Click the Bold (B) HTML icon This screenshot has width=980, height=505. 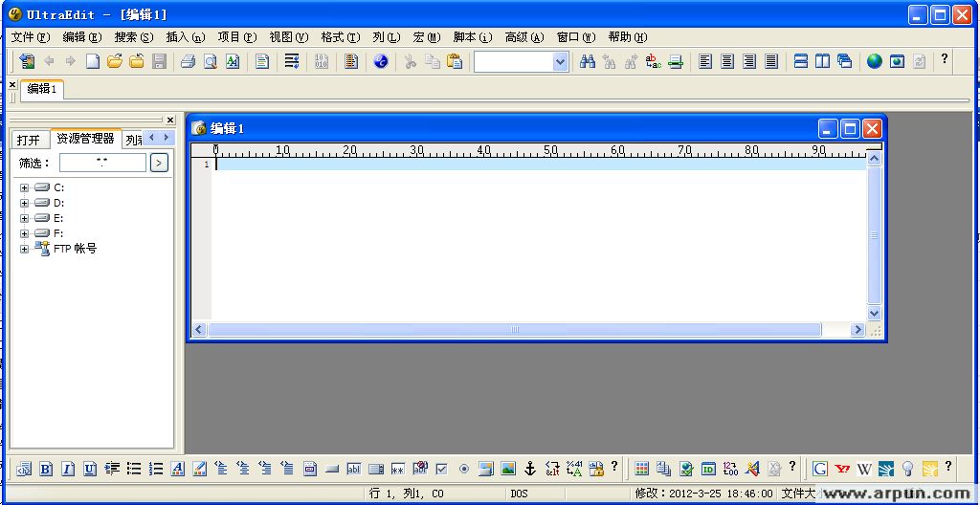pyautogui.click(x=46, y=469)
